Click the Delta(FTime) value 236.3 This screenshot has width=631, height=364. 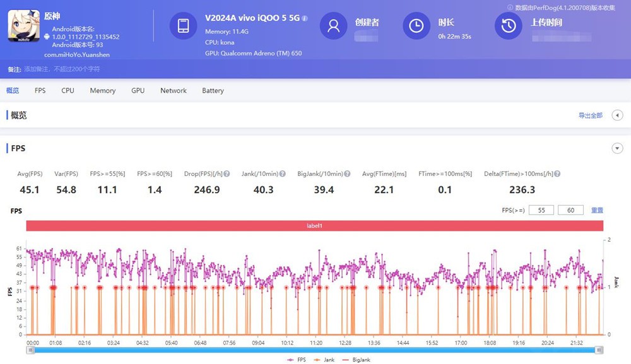click(522, 190)
